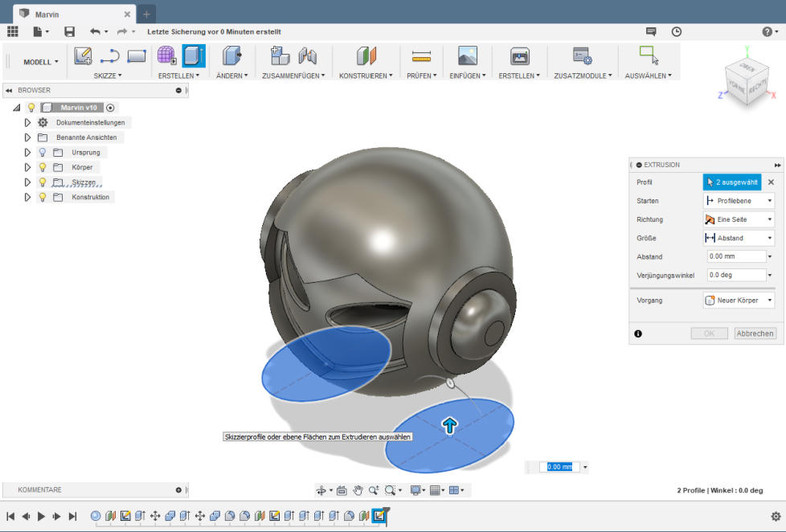This screenshot has width=786, height=532.
Task: Open the Richtung dropdown showing Eine Seite
Action: pos(739,219)
